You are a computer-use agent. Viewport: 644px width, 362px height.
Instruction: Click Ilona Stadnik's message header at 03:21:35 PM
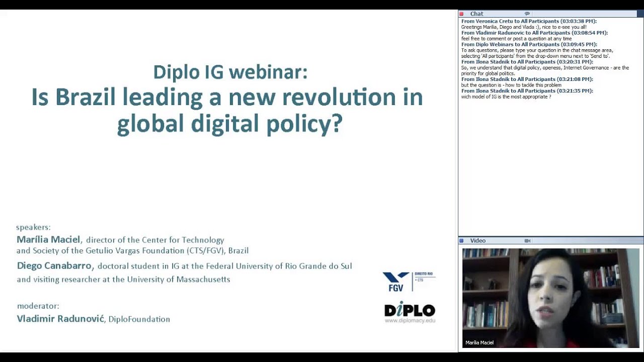[527, 91]
